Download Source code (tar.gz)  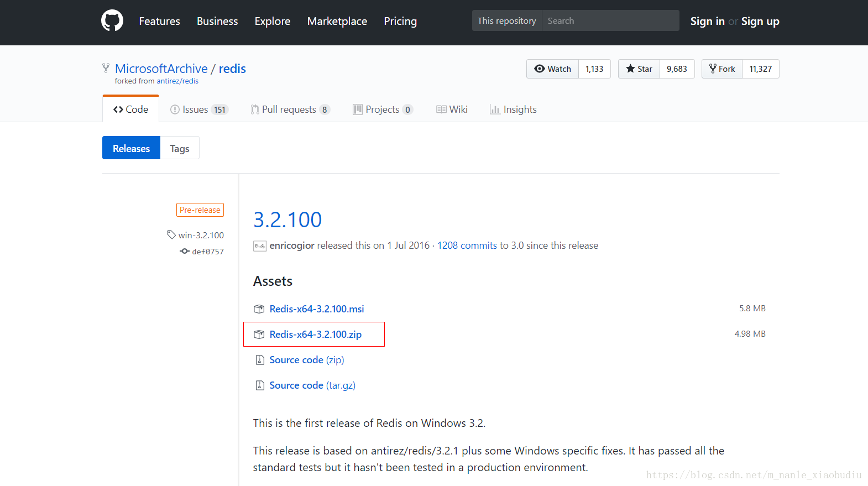click(x=312, y=385)
